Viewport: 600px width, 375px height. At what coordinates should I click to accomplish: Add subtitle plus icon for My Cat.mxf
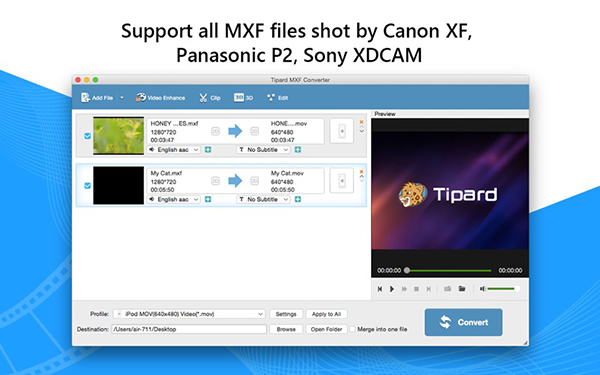coord(298,199)
